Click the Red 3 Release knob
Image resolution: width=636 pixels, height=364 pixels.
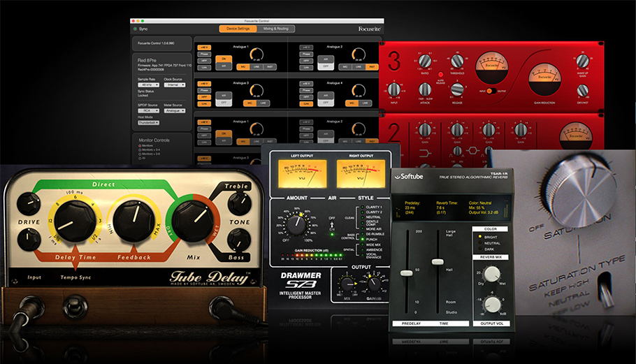tap(457, 89)
